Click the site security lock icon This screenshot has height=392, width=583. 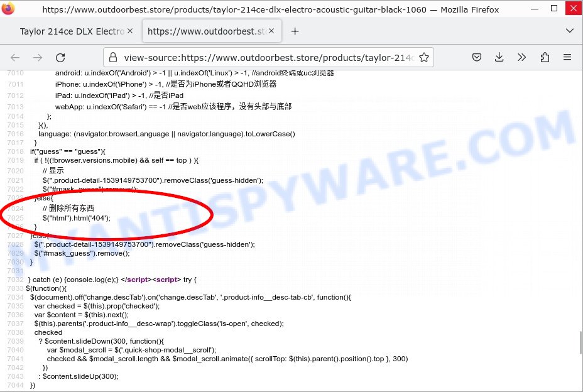click(x=113, y=57)
